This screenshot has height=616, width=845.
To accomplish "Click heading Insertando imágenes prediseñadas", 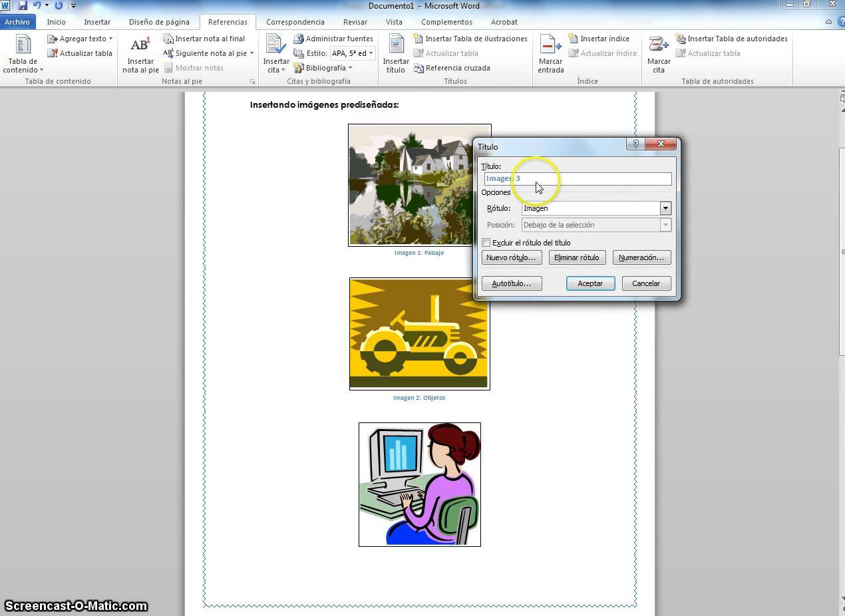I will click(325, 104).
